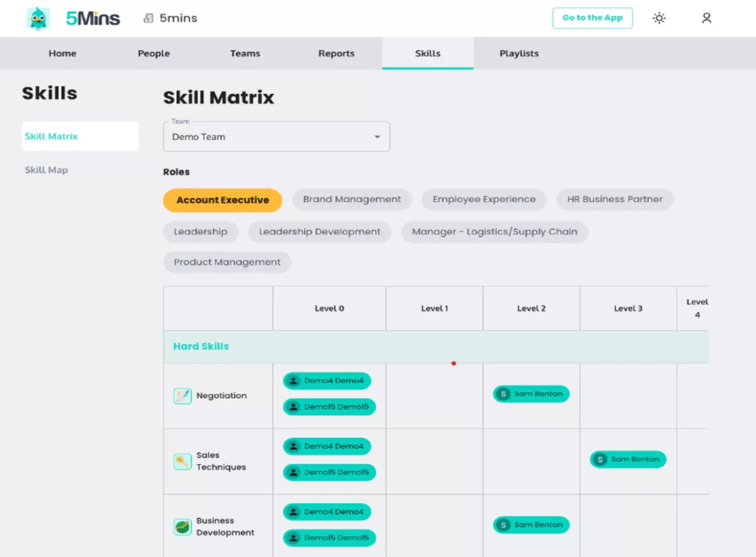Open the Team dropdown showing Demo Team
Screen dimensions: 756x557
(x=276, y=137)
